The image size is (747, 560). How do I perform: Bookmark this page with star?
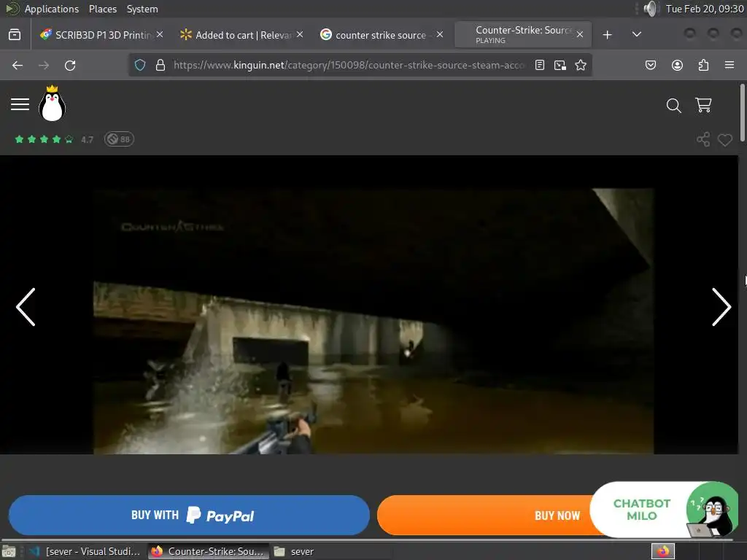(580, 65)
